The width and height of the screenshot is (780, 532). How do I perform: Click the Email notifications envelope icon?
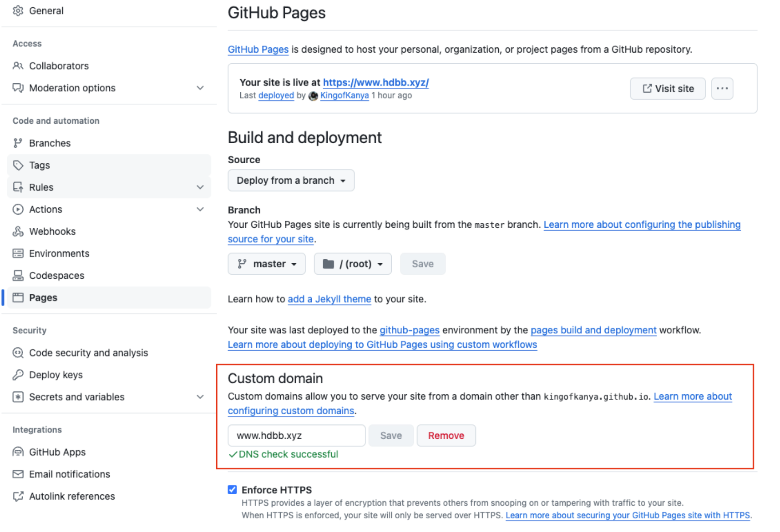coord(18,474)
